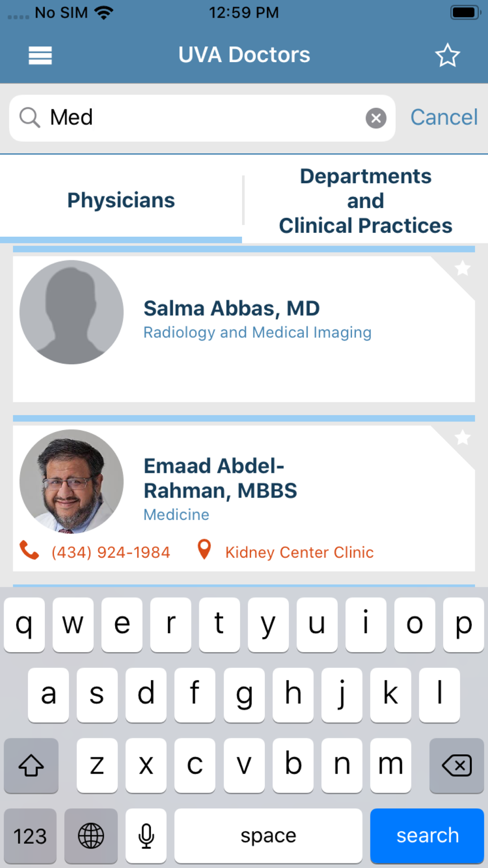
Task: Tap the keyboard microphone dictation icon
Action: pyautogui.click(x=146, y=836)
